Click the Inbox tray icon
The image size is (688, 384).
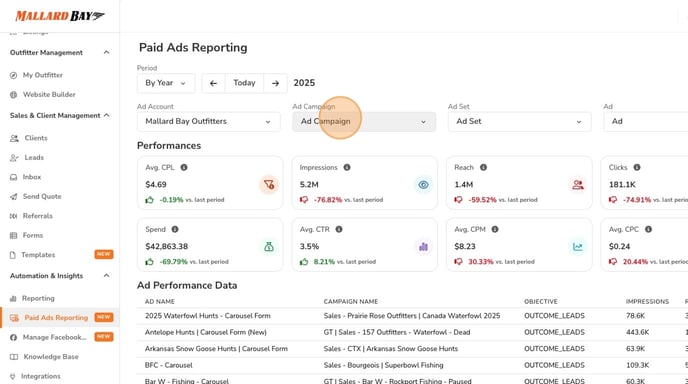click(x=14, y=177)
